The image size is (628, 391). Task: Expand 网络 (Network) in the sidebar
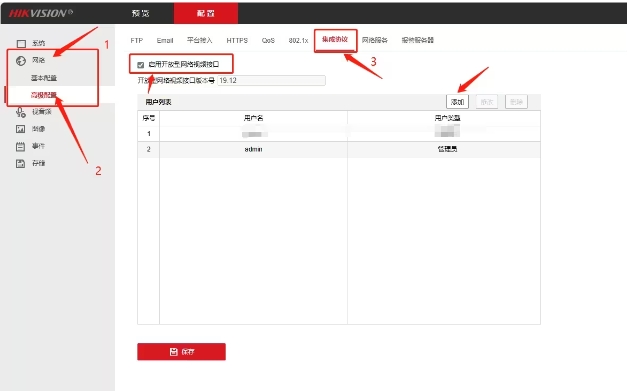tap(38, 60)
